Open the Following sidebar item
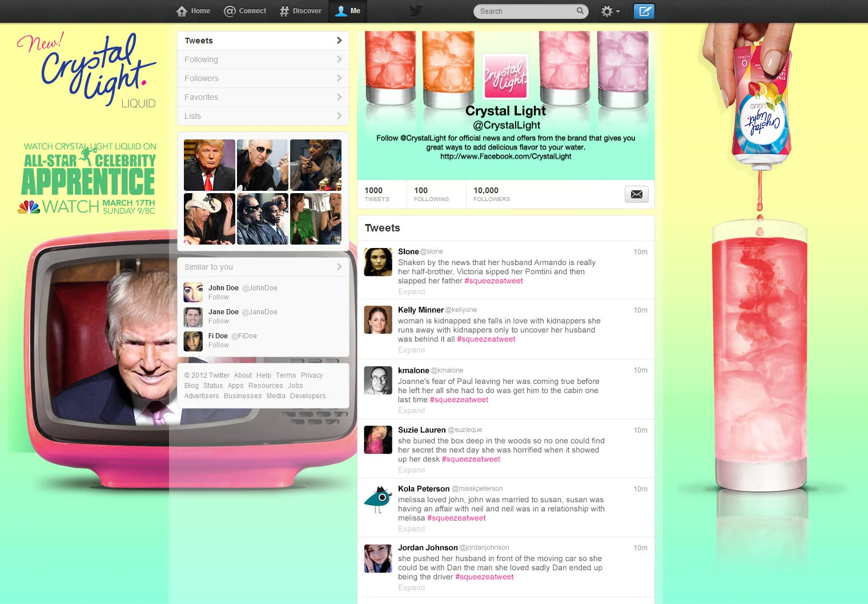Viewport: 868px width, 604px height. (263, 59)
